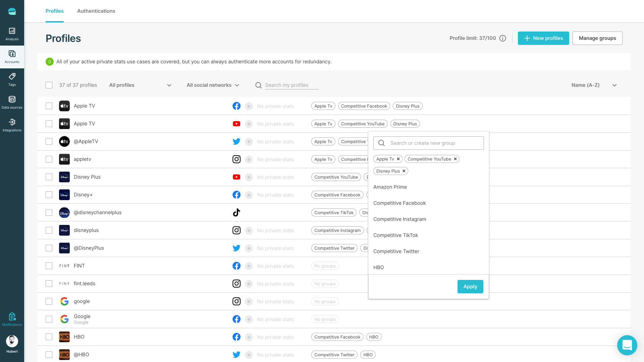The height and width of the screenshot is (362, 644).
Task: Open Notifications in sidebar
Action: point(12,319)
